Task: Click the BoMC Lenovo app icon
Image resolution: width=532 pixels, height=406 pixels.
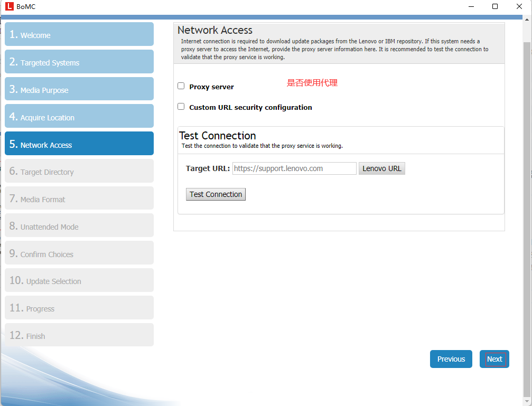Action: [9, 6]
